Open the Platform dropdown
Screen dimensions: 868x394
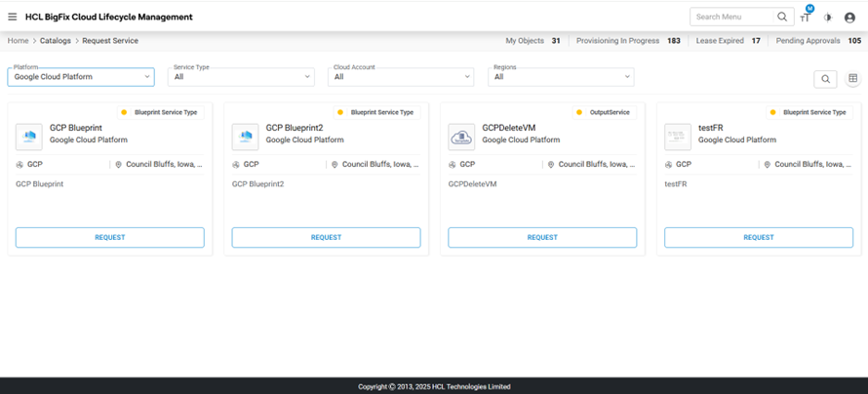[81, 77]
